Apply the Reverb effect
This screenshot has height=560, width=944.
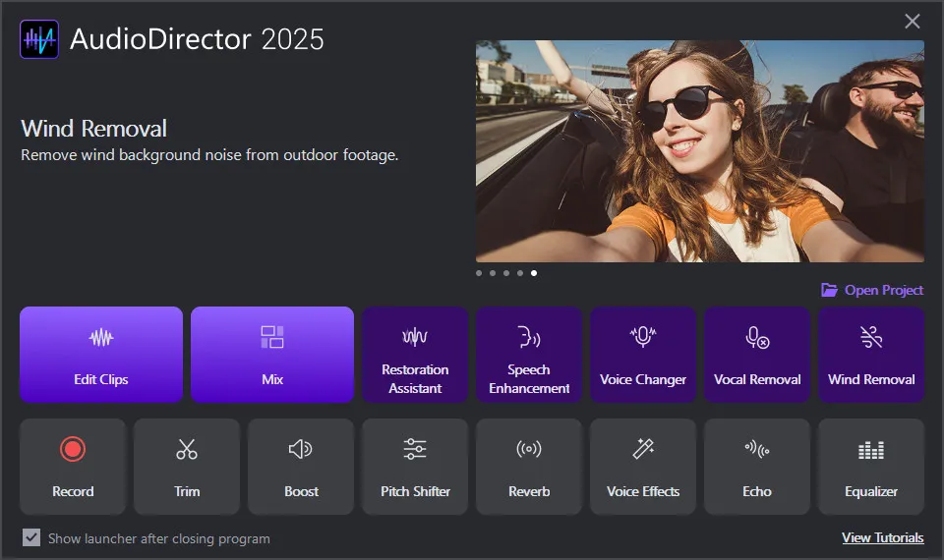coord(529,467)
